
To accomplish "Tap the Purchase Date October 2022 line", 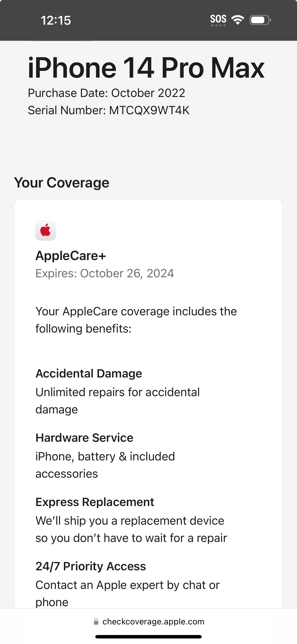I will point(106,93).
